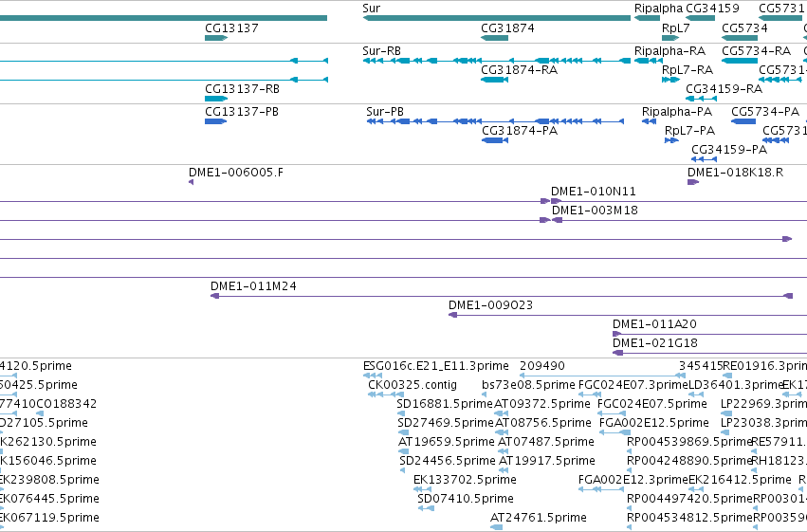Screen dimensions: 807x532
Task: Click the AT19917.5prime EST label
Action: 547,461
